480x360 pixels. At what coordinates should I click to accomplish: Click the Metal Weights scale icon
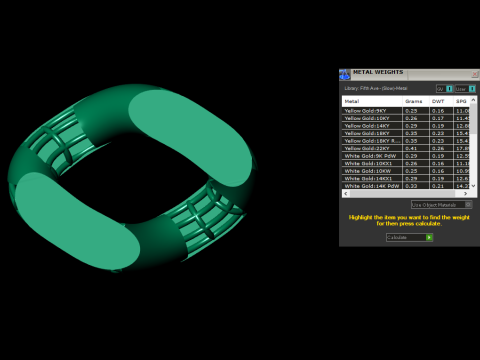click(x=345, y=75)
